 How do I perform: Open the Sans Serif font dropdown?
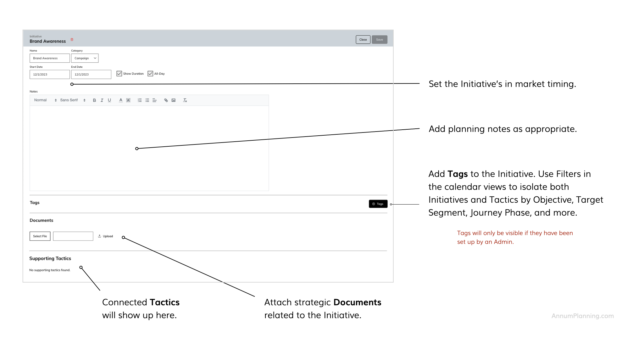pos(73,100)
